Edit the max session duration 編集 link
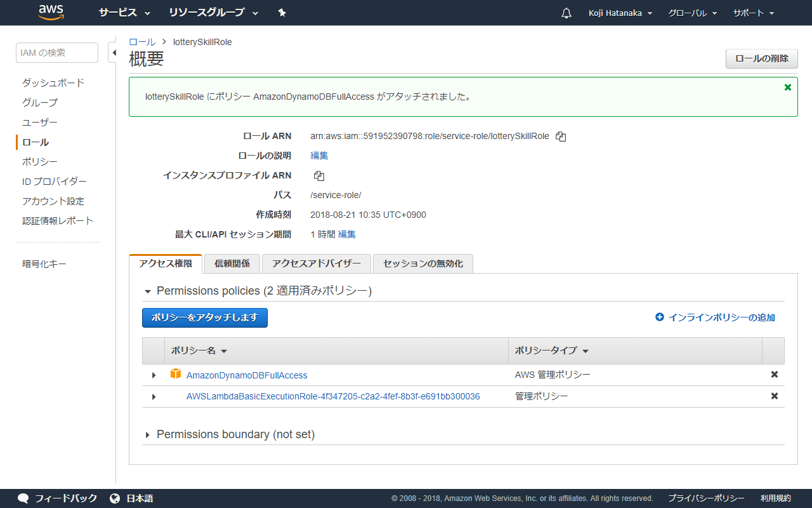This screenshot has height=508, width=812. [347, 234]
